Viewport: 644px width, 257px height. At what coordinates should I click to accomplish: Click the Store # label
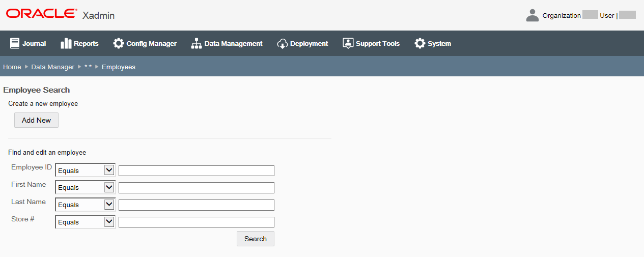tap(22, 219)
